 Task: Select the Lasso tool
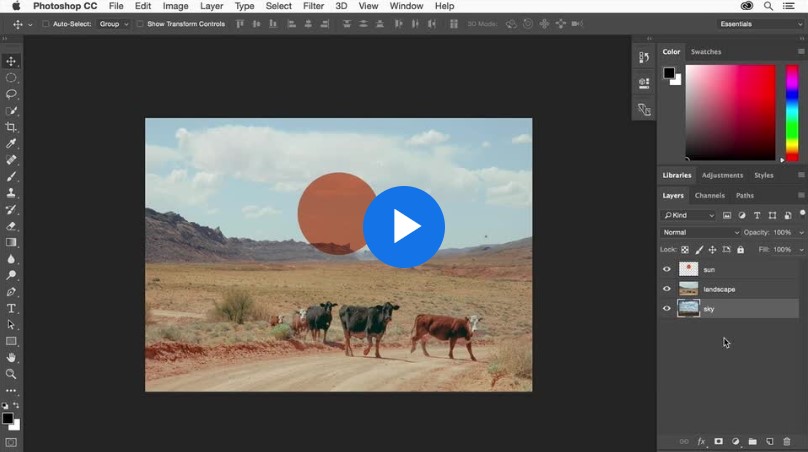11,94
